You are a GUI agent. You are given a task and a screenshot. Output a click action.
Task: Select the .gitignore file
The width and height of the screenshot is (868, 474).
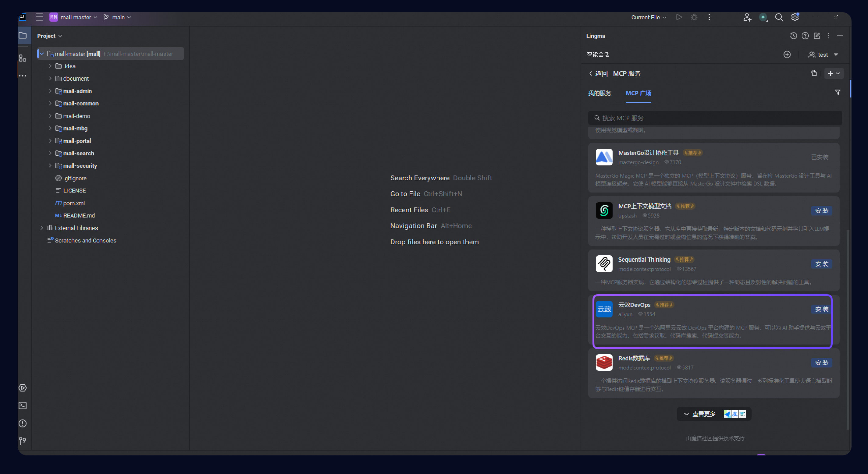coord(75,178)
